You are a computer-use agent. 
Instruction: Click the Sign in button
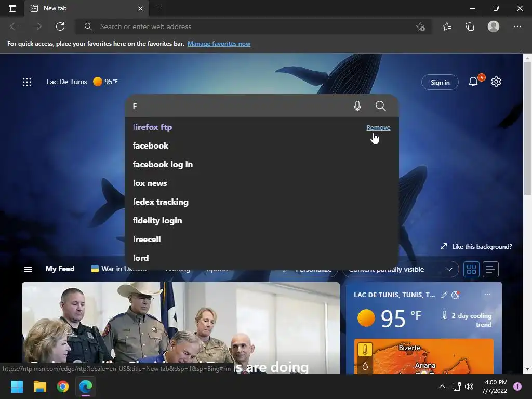coord(440,82)
